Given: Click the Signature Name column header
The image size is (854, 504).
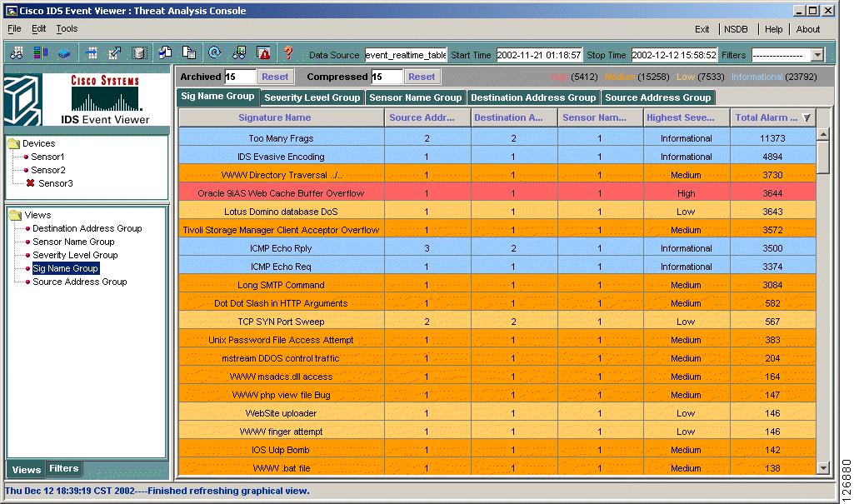Looking at the screenshot, I should (282, 117).
